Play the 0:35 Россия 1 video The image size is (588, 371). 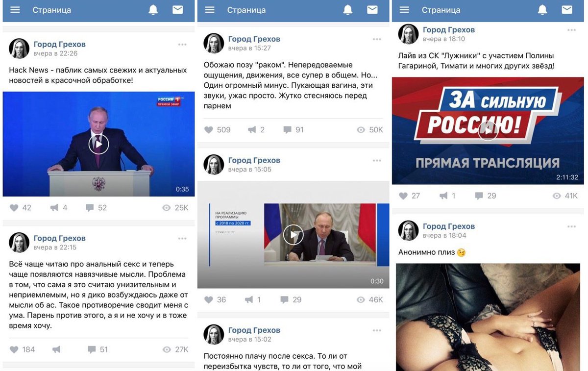[x=98, y=144]
